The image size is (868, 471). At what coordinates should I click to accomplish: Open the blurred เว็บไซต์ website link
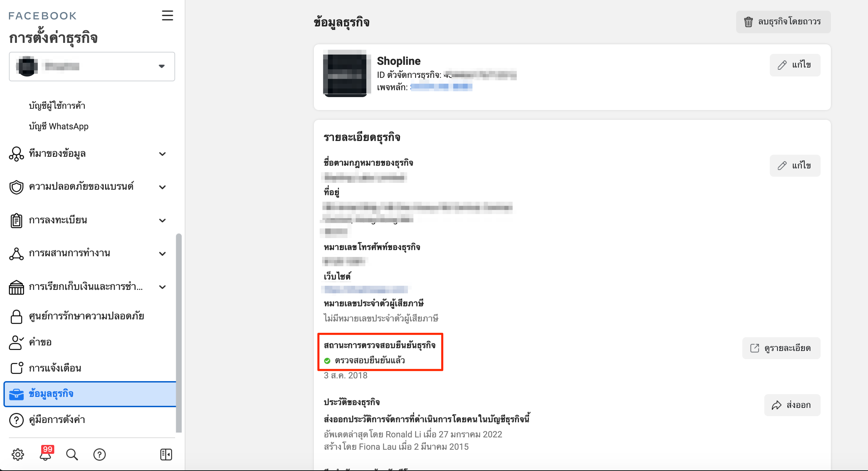366,290
